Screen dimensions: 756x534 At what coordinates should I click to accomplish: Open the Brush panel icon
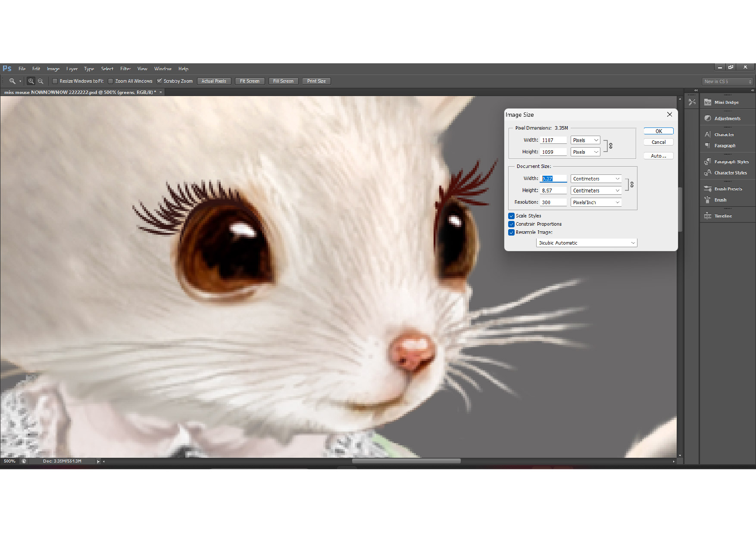coord(708,200)
